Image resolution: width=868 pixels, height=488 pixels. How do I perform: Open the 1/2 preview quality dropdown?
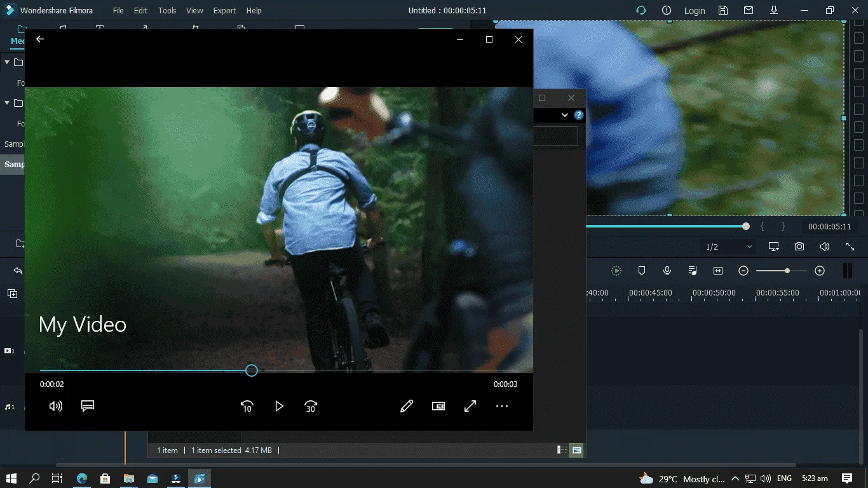(728, 247)
